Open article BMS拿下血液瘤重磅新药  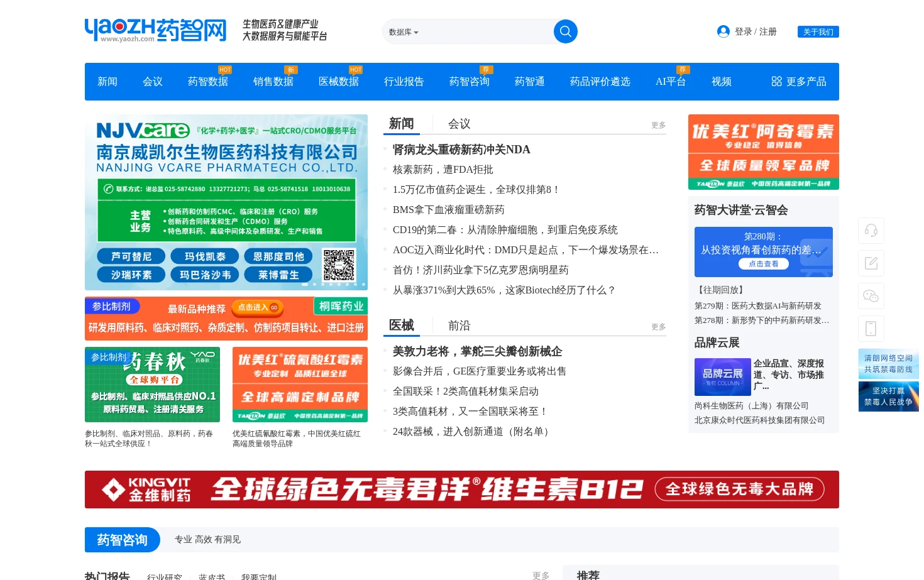point(449,210)
